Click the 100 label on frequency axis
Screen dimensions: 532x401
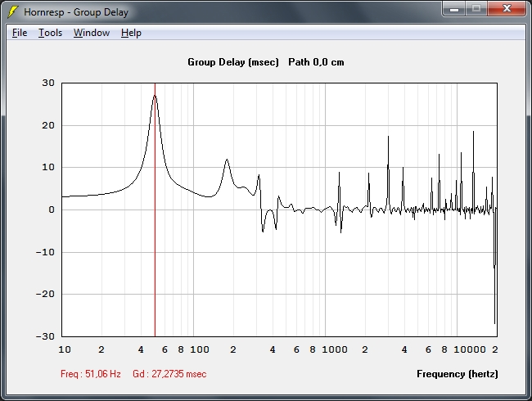click(x=200, y=349)
